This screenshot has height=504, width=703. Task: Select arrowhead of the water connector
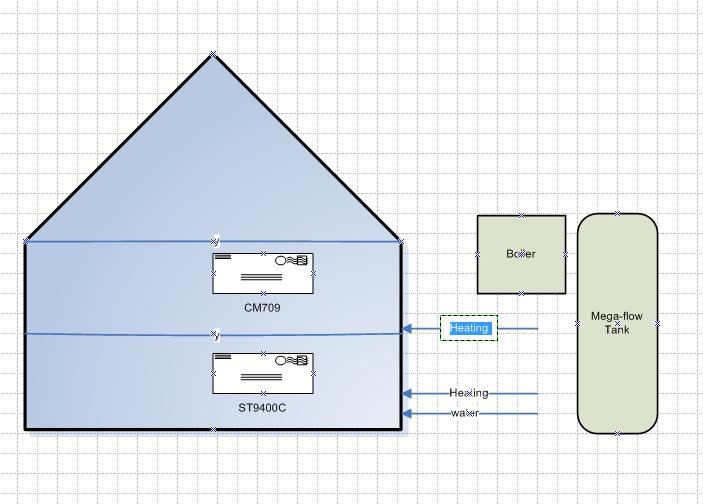[407, 413]
